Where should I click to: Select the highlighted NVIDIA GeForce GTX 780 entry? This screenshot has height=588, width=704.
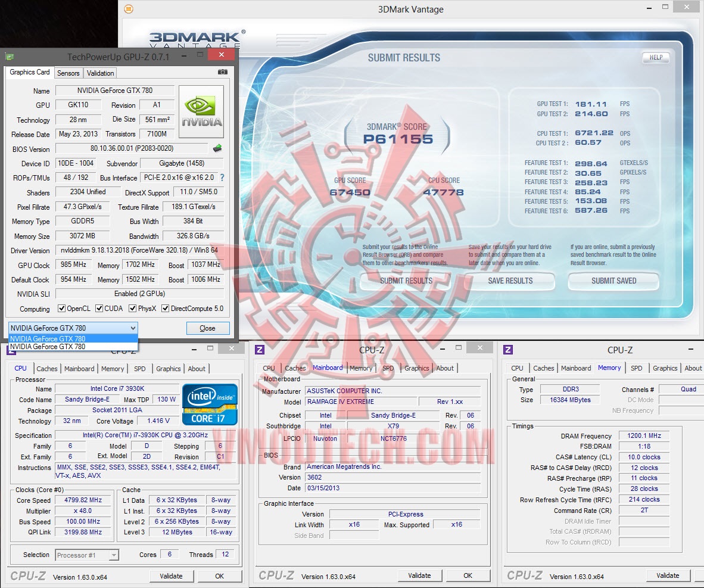click(x=73, y=339)
